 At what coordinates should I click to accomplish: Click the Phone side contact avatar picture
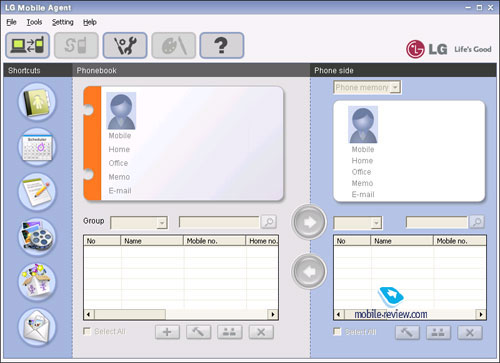tap(363, 125)
